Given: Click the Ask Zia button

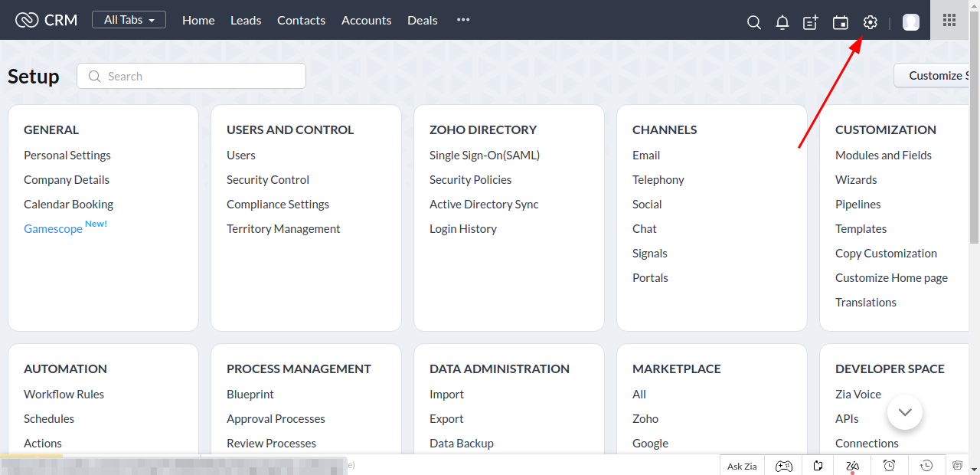Looking at the screenshot, I should [x=742, y=466].
